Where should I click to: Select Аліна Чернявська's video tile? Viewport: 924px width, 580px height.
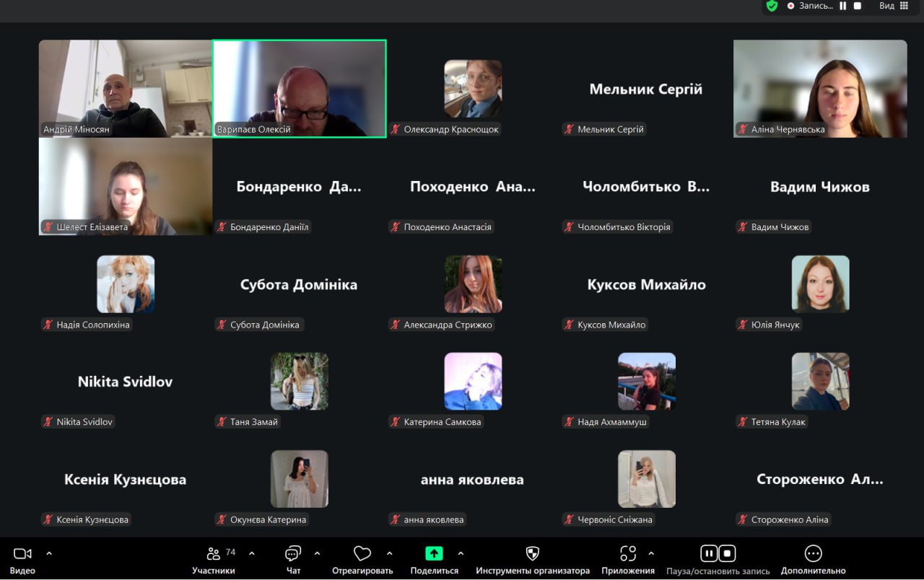[x=820, y=88]
